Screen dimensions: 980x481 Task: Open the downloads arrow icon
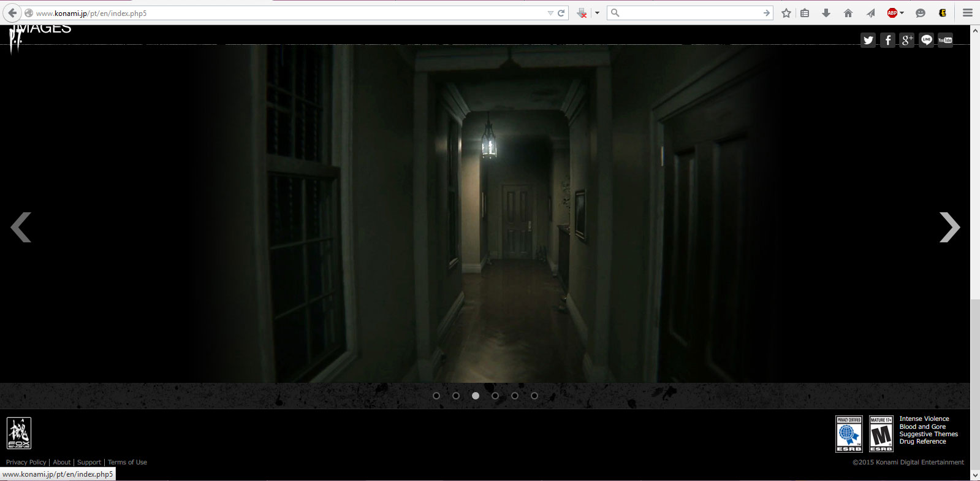pyautogui.click(x=826, y=13)
